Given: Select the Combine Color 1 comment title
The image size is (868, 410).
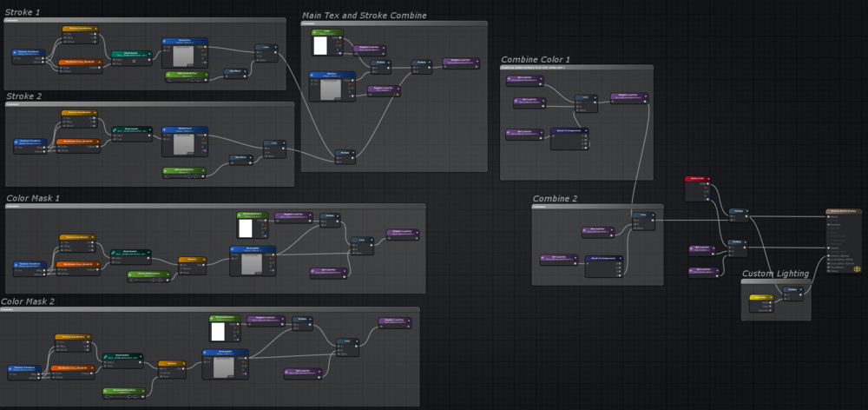Looking at the screenshot, I should pyautogui.click(x=536, y=59).
